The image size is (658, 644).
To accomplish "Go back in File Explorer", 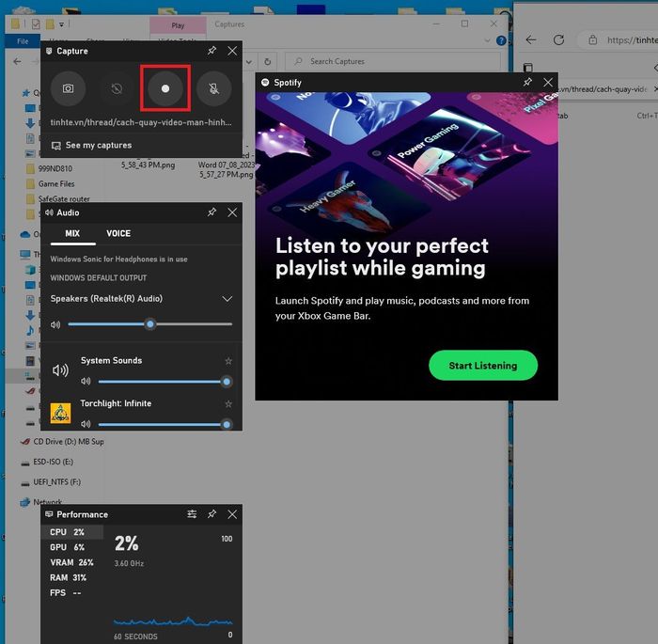I will point(17,62).
